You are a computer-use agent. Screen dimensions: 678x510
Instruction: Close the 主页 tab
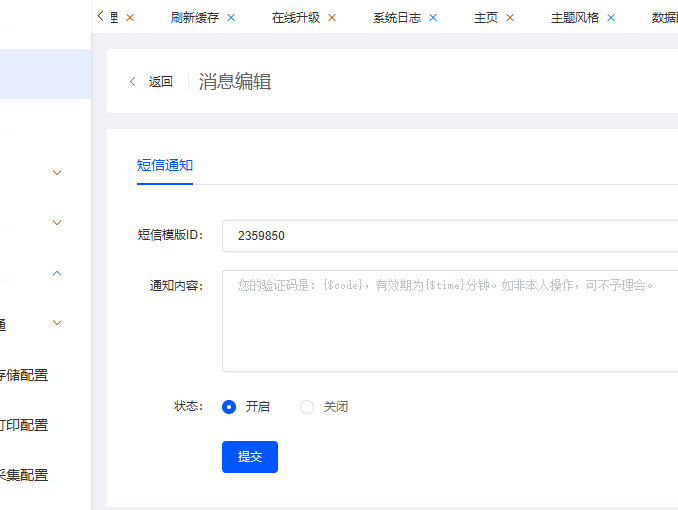click(x=510, y=18)
